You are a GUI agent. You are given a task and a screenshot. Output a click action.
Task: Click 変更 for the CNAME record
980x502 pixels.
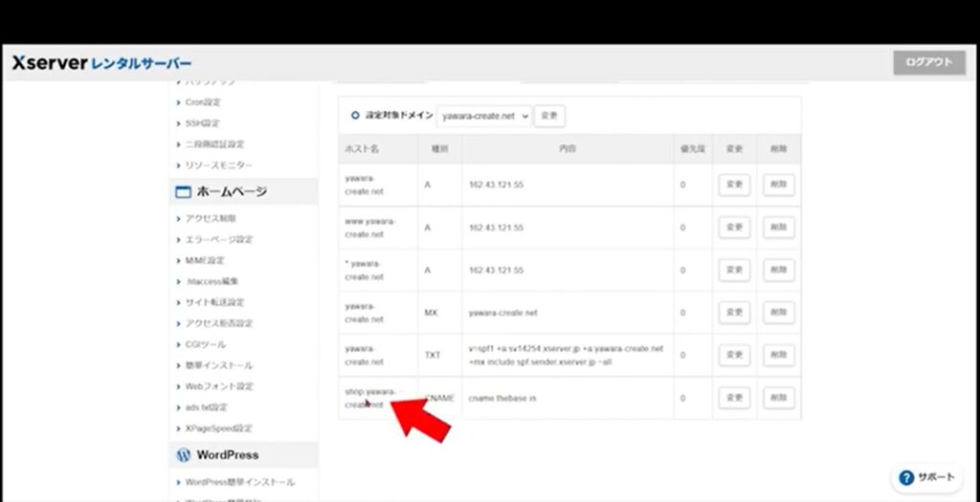click(734, 398)
